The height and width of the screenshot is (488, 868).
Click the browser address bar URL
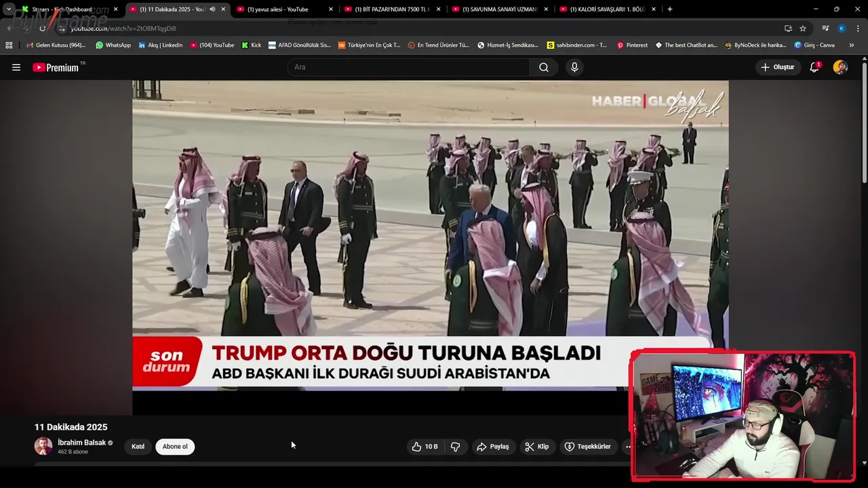coord(123,28)
